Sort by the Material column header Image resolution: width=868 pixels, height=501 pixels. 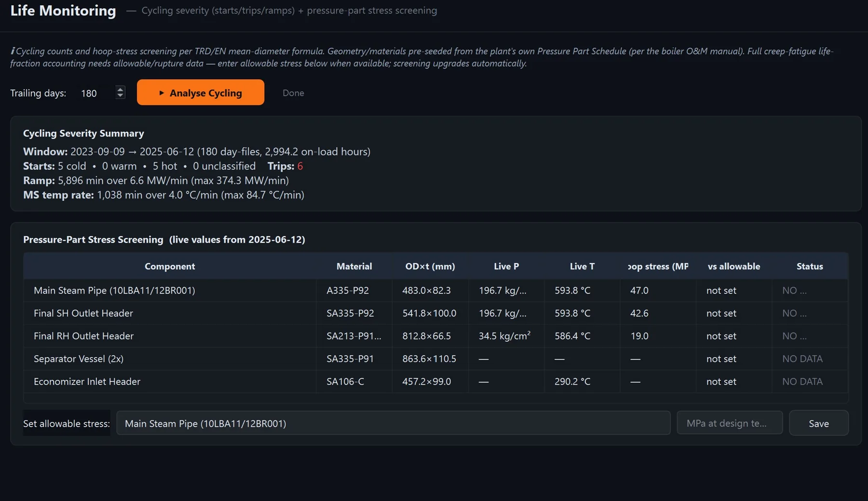pos(354,266)
